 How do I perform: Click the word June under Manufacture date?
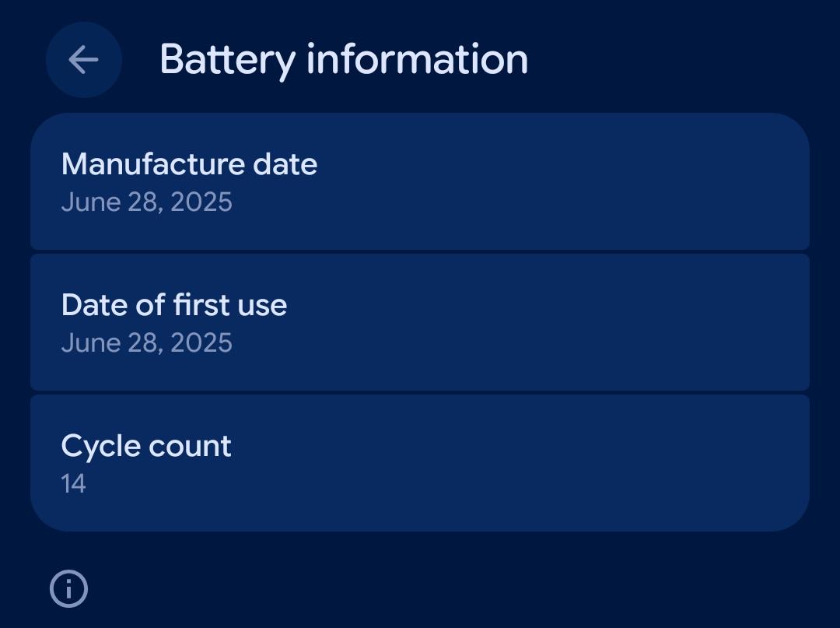91,202
